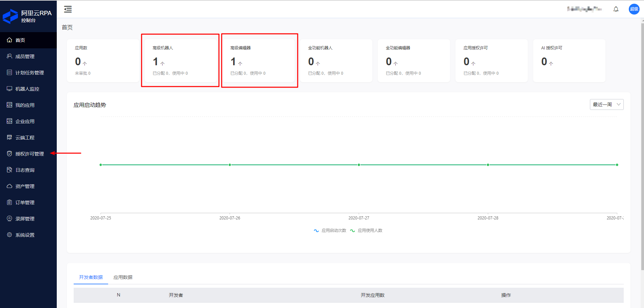Click the gear icon beside 系统设置
644x308 pixels.
tap(9, 235)
